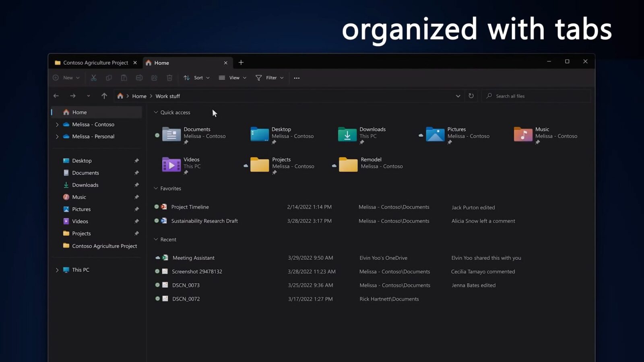Click the Copy icon in the toolbar

click(x=109, y=78)
